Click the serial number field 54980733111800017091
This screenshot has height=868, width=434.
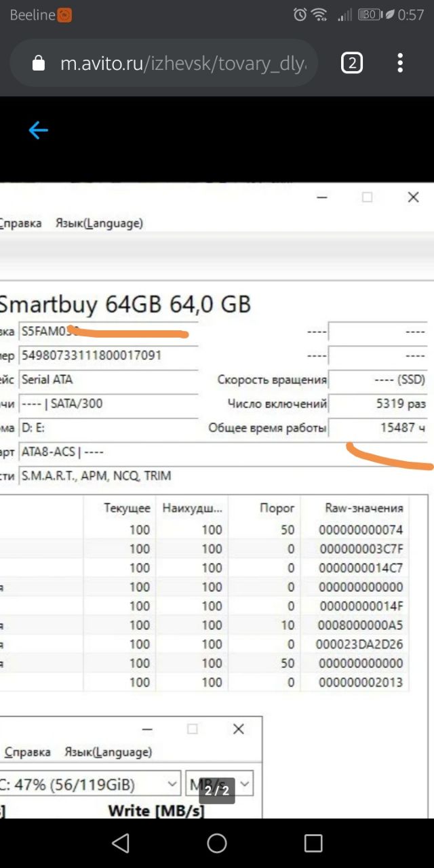coord(108,355)
